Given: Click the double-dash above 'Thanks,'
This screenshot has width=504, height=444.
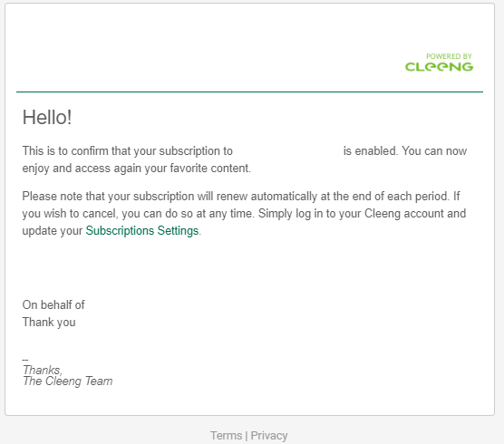Looking at the screenshot, I should [x=25, y=360].
